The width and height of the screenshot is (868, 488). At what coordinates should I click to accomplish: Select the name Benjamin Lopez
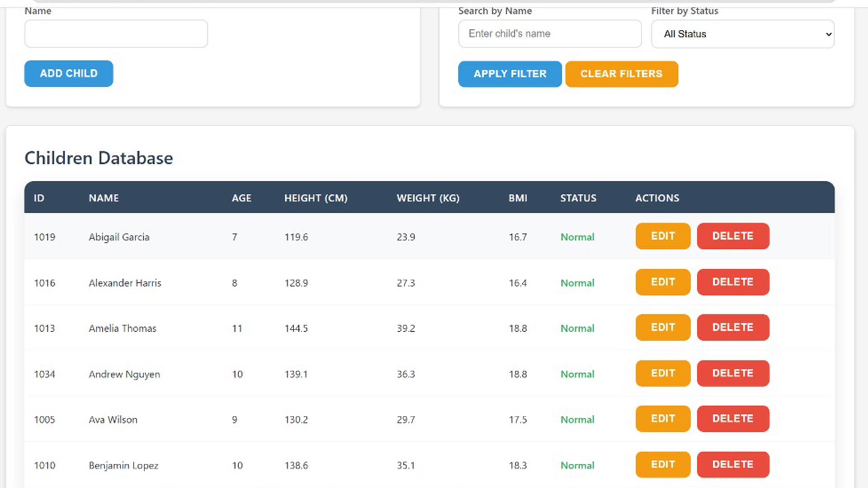click(x=123, y=466)
